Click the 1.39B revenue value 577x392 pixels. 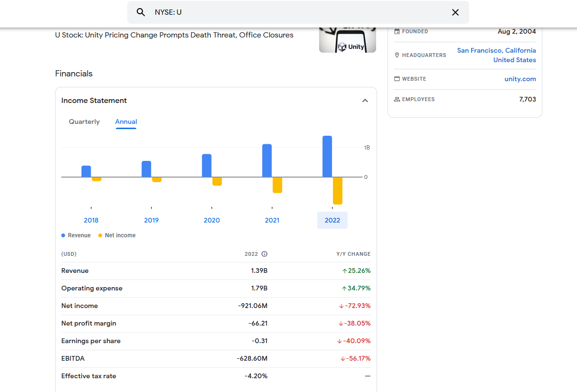(259, 271)
